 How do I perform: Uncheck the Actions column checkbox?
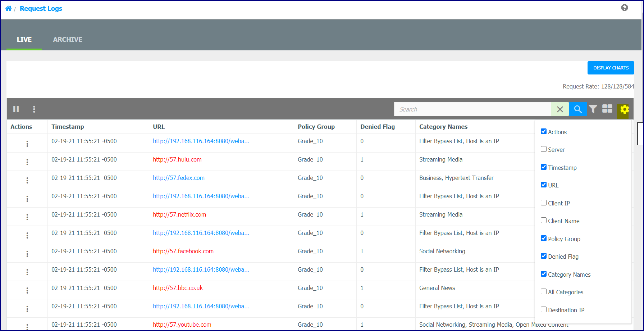544,132
